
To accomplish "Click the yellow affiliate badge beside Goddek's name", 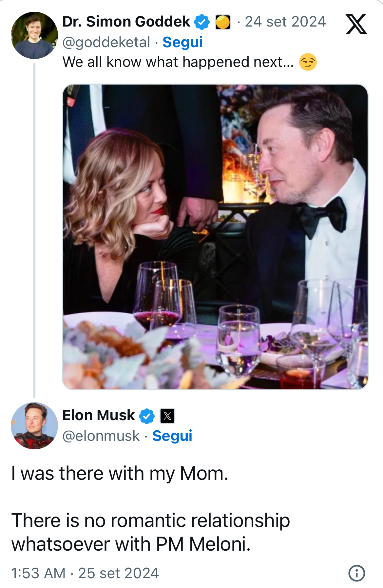I will tap(223, 22).
